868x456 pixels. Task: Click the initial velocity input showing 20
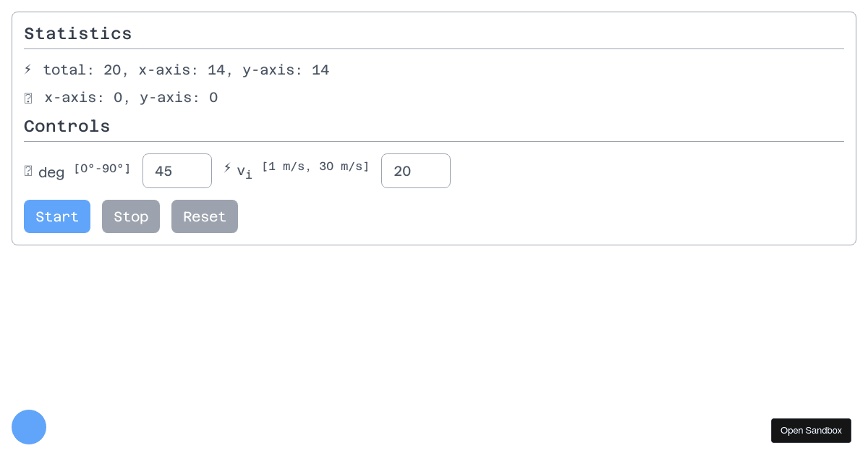[x=416, y=171]
